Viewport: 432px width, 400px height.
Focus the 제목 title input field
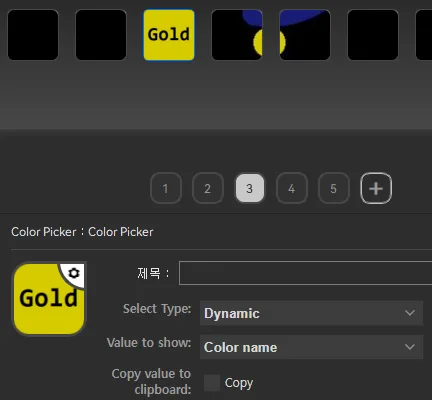click(x=305, y=273)
